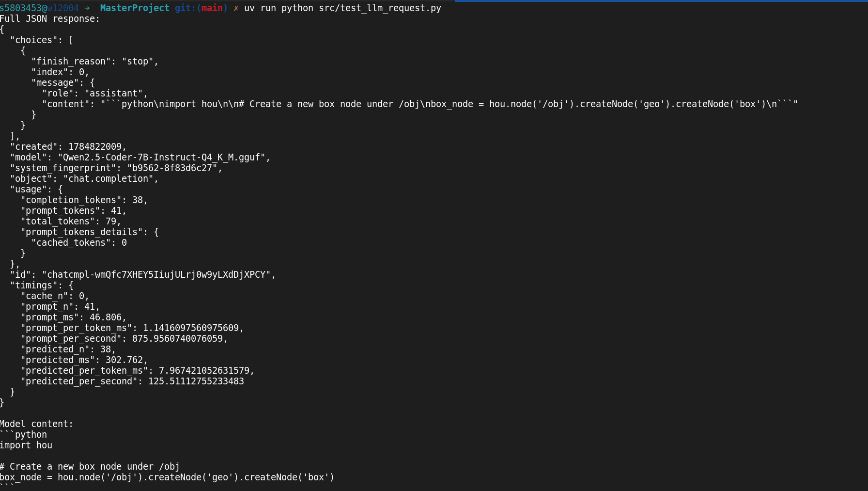Click the "predicted_ms": 302.762 line
Viewport: 868px width, 491px height.
[84, 360]
